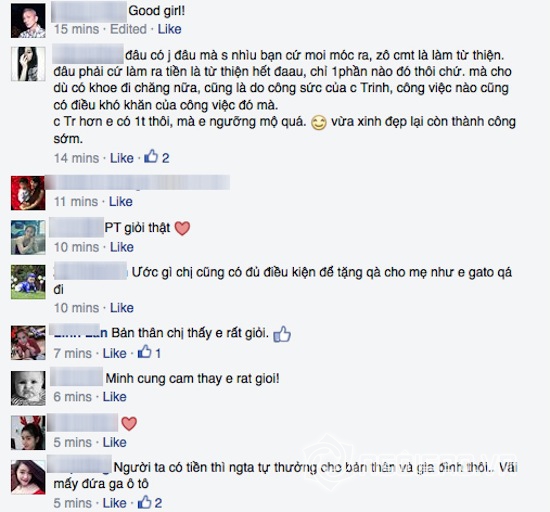Click the '6 mins' timestamp
Viewport: 550px width, 512px height.
[x=73, y=397]
